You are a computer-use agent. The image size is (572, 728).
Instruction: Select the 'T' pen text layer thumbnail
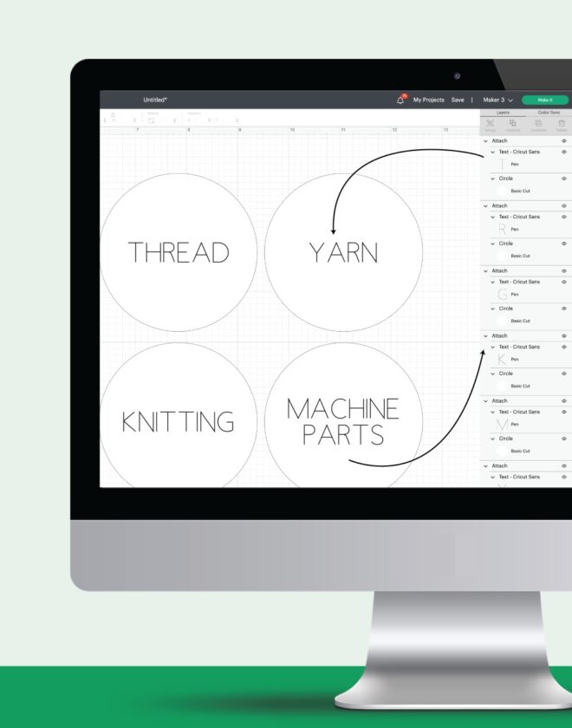coord(502,164)
